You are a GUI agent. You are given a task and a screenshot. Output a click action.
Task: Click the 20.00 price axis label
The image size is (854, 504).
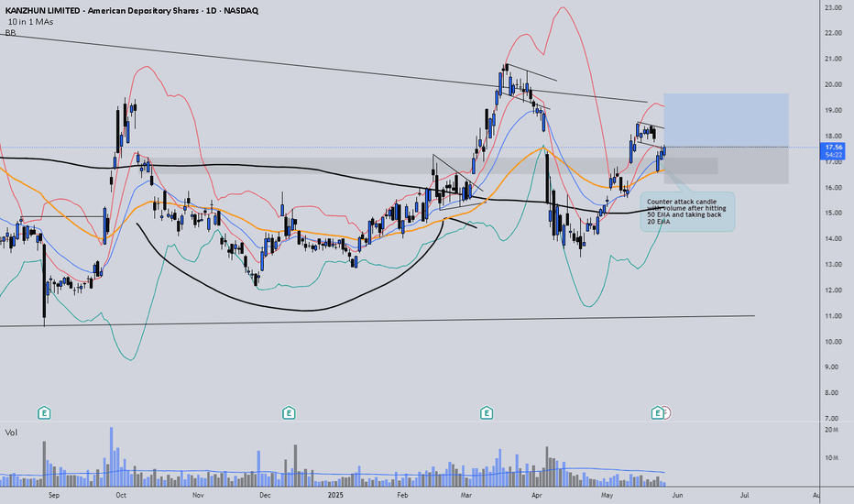tap(833, 84)
